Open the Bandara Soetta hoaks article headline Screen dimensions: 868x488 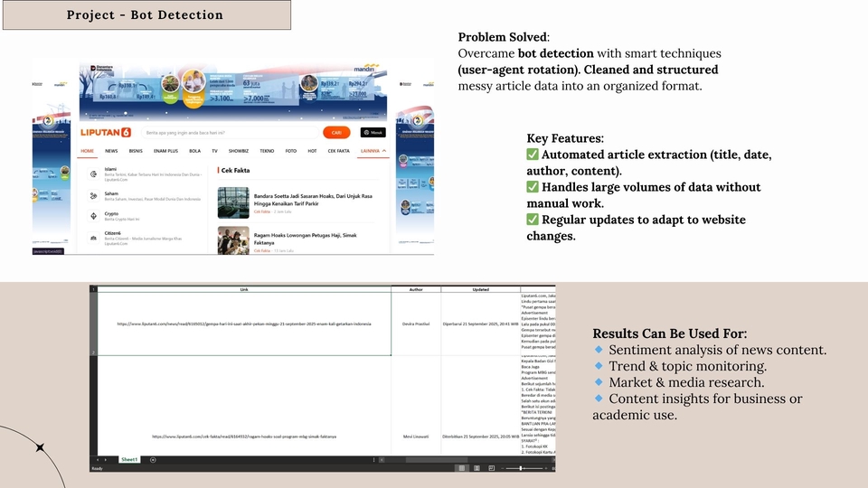coord(312,200)
